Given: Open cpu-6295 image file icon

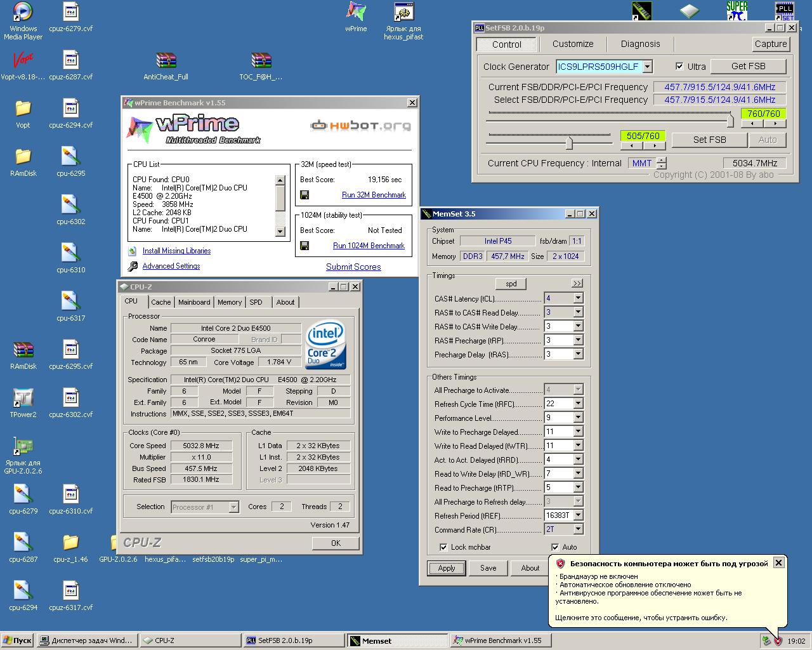Looking at the screenshot, I should coord(70,156).
